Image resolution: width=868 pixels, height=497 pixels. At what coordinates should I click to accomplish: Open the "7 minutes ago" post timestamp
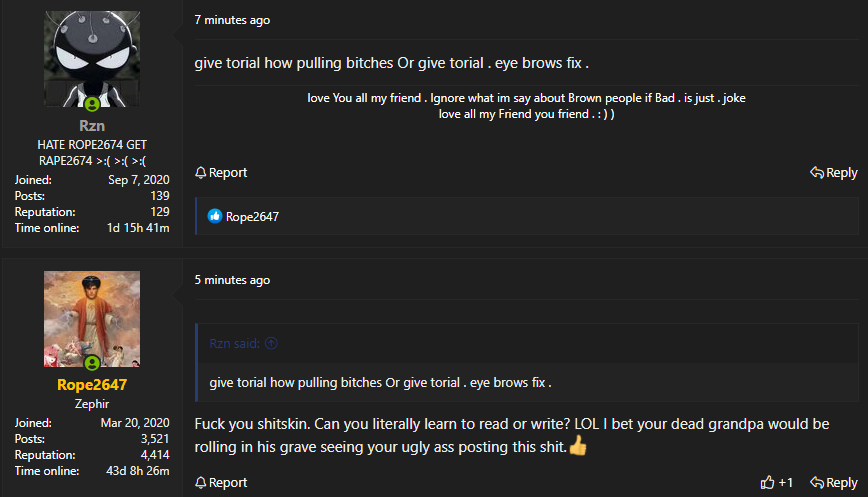pyautogui.click(x=232, y=20)
